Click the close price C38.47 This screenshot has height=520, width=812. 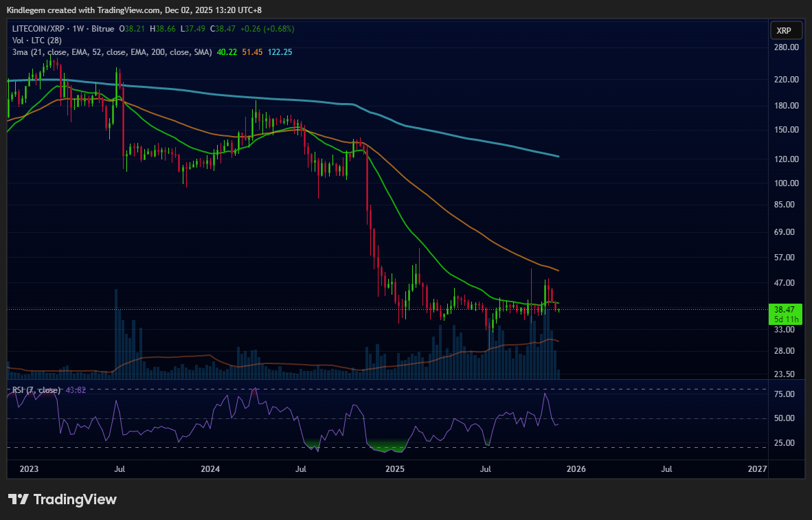[223, 29]
